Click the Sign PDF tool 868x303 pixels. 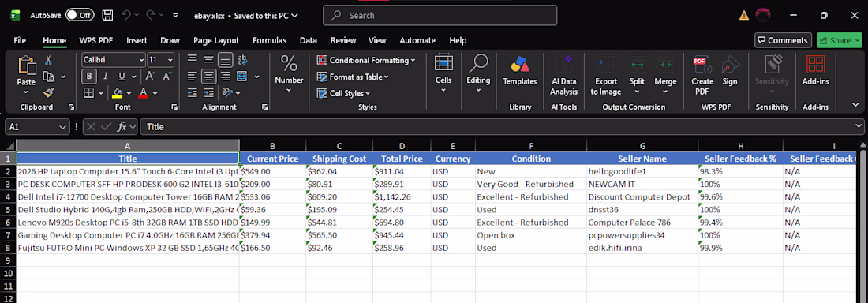(730, 71)
